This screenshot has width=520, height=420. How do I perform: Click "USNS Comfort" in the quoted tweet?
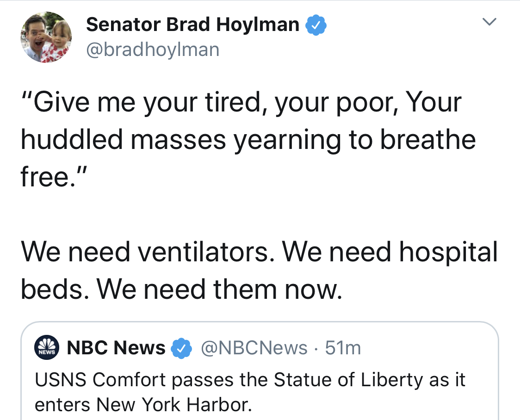click(x=100, y=380)
